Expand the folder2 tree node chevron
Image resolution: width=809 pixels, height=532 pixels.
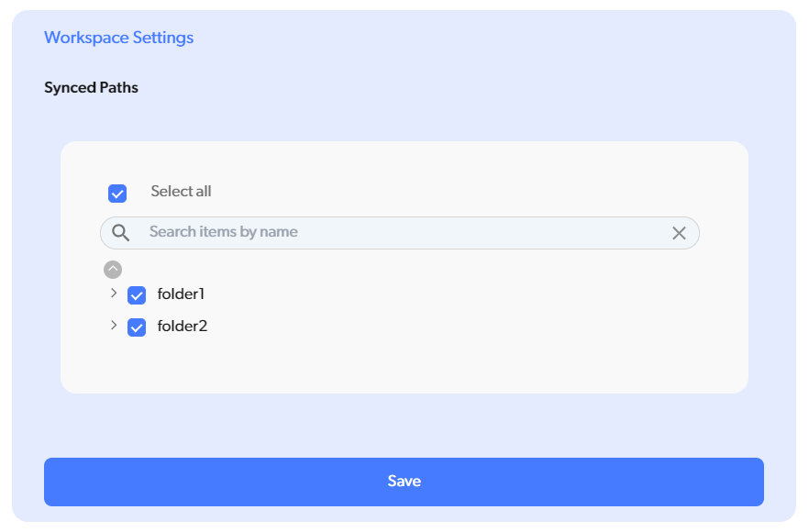[114, 326]
